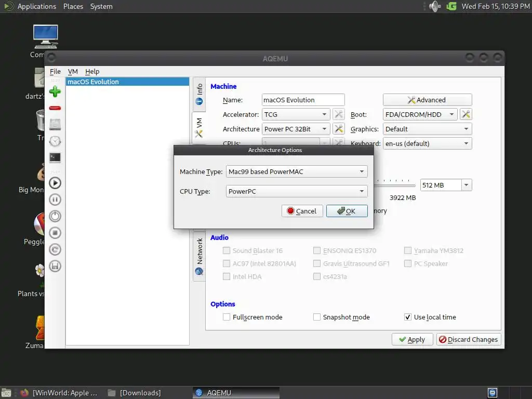Open Architecture options tools icon
This screenshot has width=532, height=399.
(x=339, y=129)
